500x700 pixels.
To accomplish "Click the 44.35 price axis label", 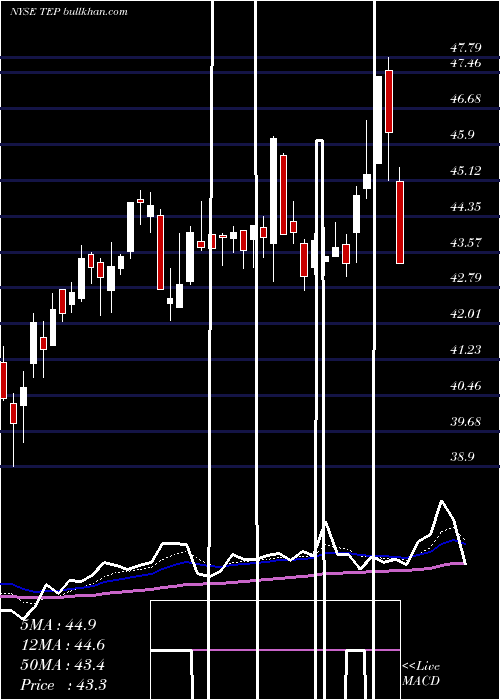I will pos(466,207).
